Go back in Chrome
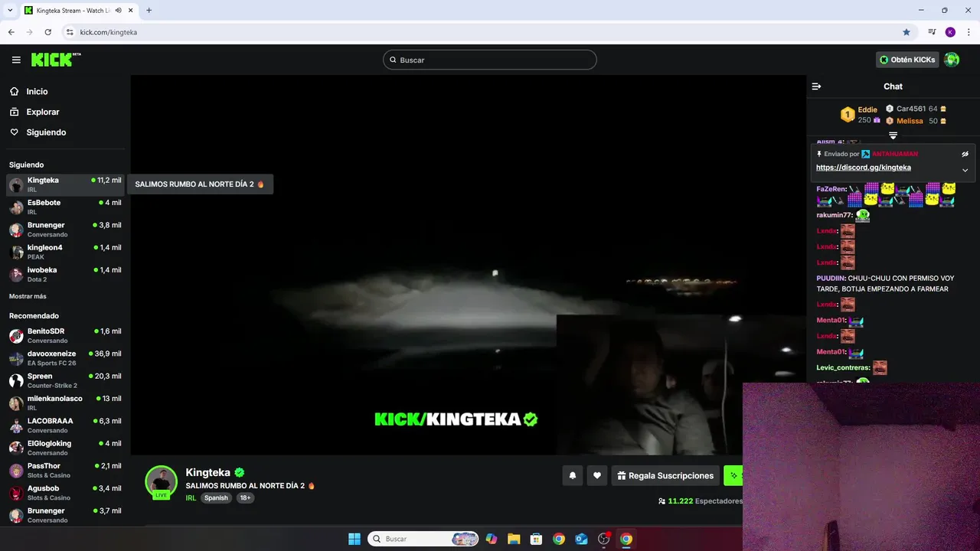 coord(11,32)
